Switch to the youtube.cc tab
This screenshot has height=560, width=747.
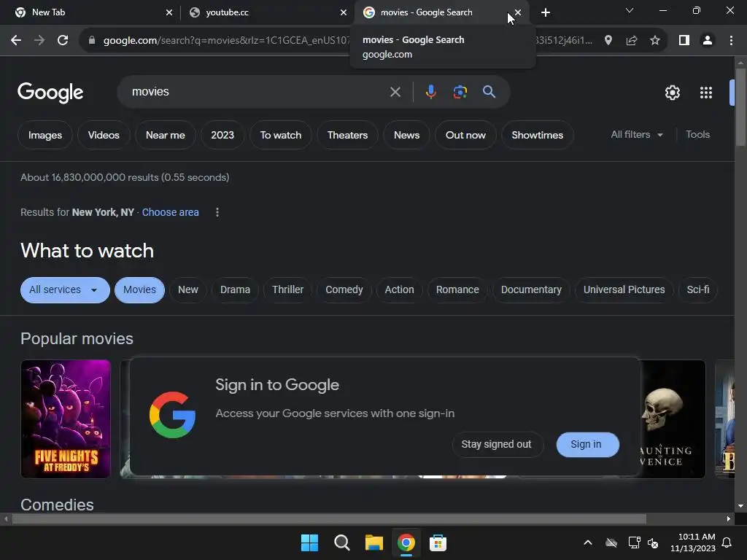[267, 12]
